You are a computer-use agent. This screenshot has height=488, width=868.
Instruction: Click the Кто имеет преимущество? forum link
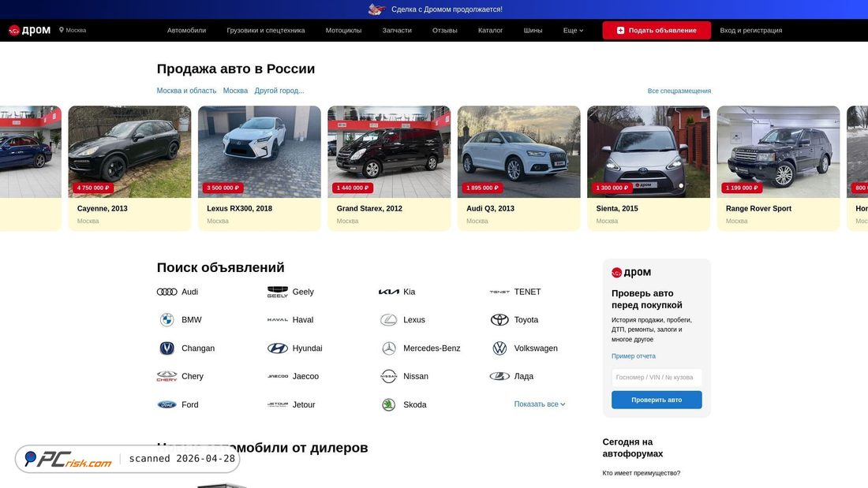(641, 473)
